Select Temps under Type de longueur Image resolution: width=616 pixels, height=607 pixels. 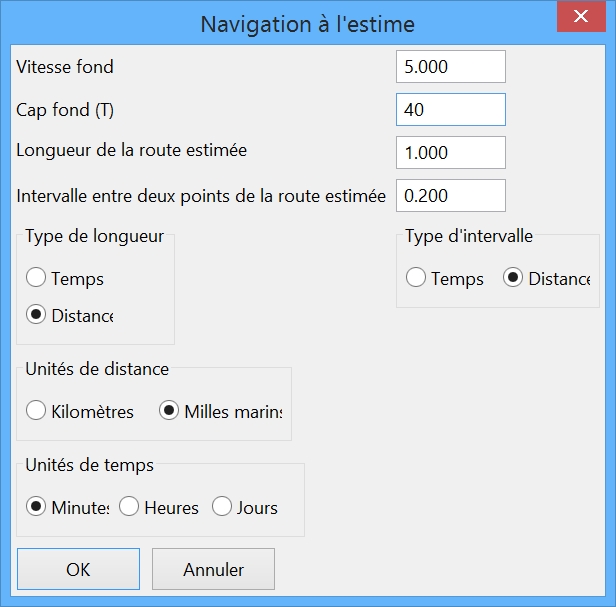click(x=36, y=279)
